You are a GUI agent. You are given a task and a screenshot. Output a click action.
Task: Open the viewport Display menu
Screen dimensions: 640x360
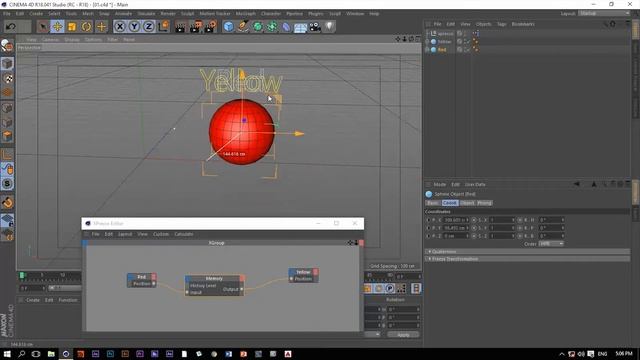72,40
